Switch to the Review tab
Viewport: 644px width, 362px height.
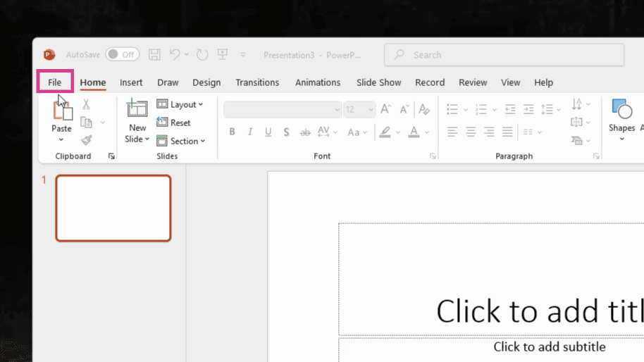coord(473,82)
